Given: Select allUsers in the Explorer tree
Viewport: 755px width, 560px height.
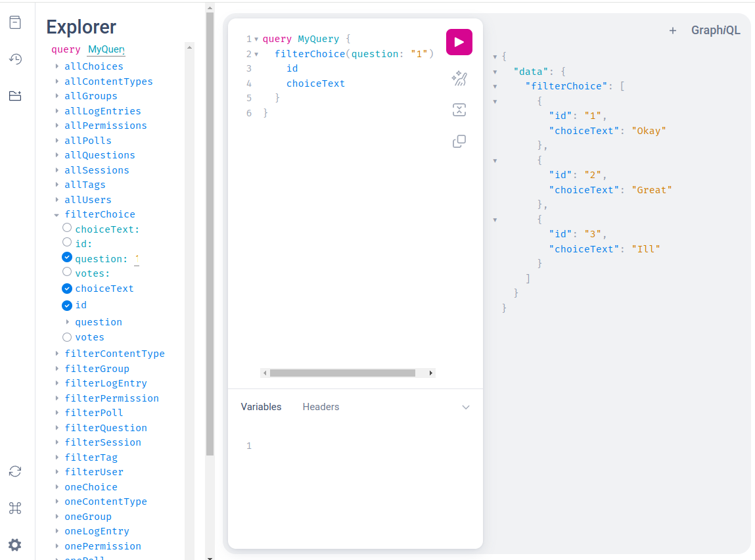Looking at the screenshot, I should pos(88,199).
